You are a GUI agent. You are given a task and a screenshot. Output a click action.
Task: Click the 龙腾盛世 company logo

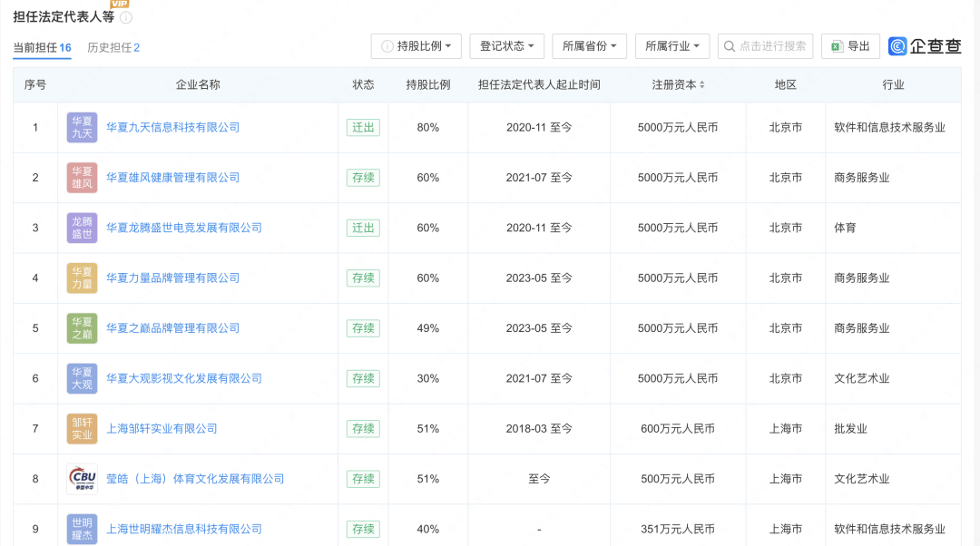82,228
